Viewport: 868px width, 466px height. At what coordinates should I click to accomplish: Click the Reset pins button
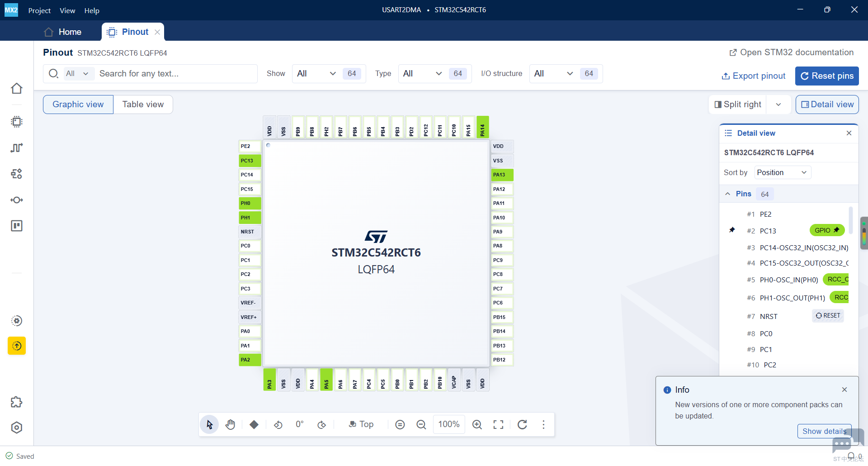(827, 76)
